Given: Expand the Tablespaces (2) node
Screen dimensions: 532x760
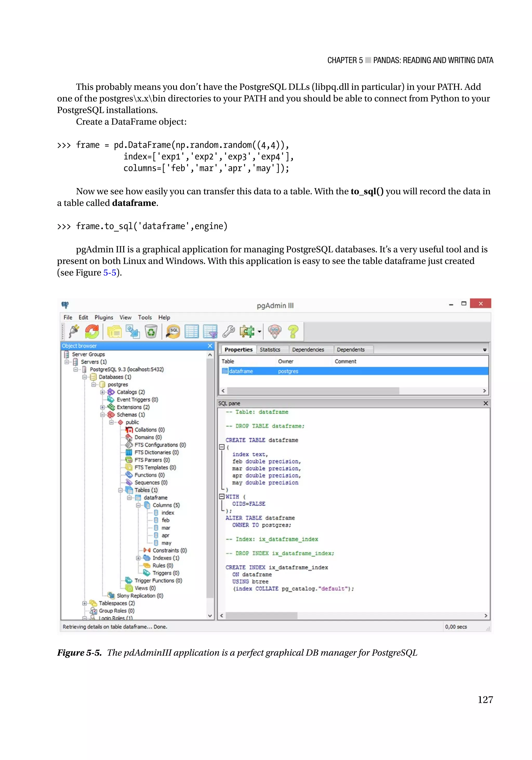Looking at the screenshot, I should tap(85, 603).
